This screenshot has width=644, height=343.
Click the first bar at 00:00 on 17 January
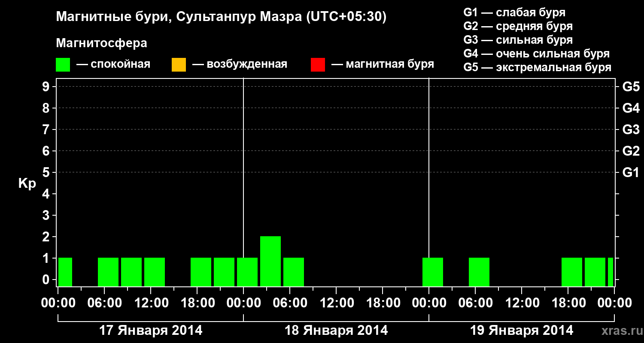point(65,272)
